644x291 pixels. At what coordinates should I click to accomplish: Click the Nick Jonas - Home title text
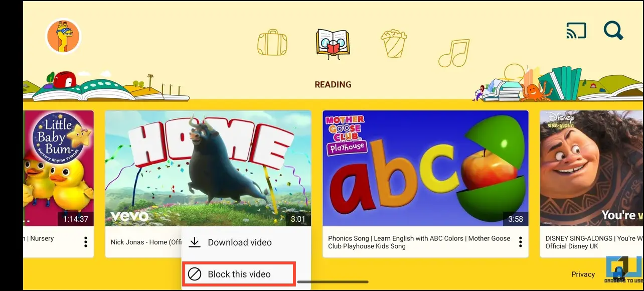pos(146,242)
